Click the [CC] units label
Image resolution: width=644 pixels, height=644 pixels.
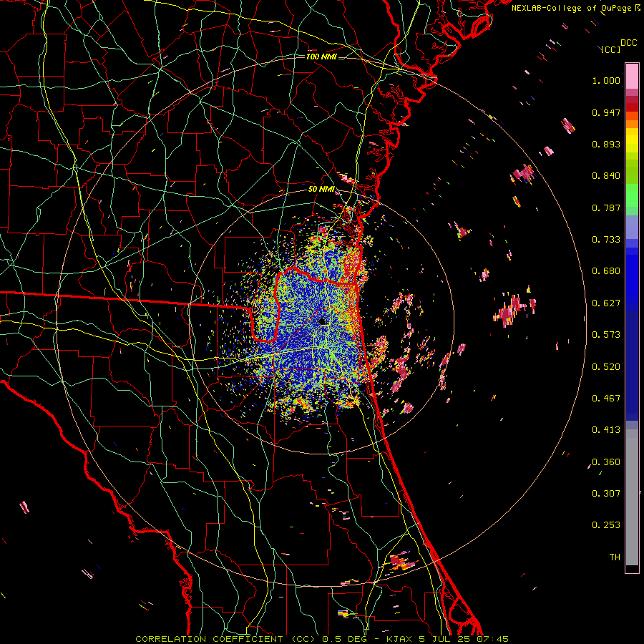[x=611, y=49]
